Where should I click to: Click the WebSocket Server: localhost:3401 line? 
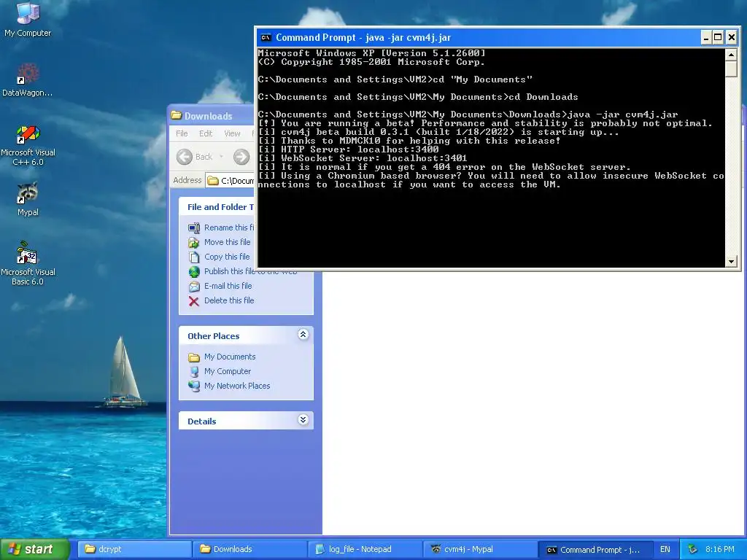(x=363, y=157)
